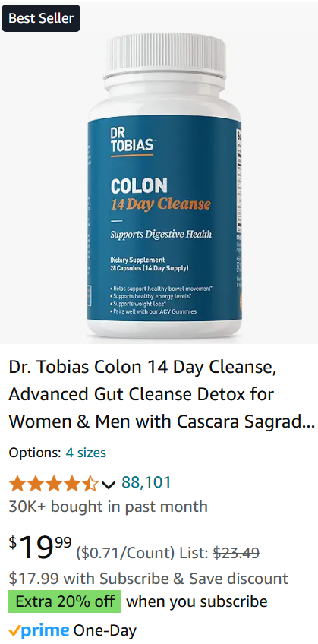Open the Dr. Tobias bottle product image
The image size is (318, 644).
click(x=160, y=172)
